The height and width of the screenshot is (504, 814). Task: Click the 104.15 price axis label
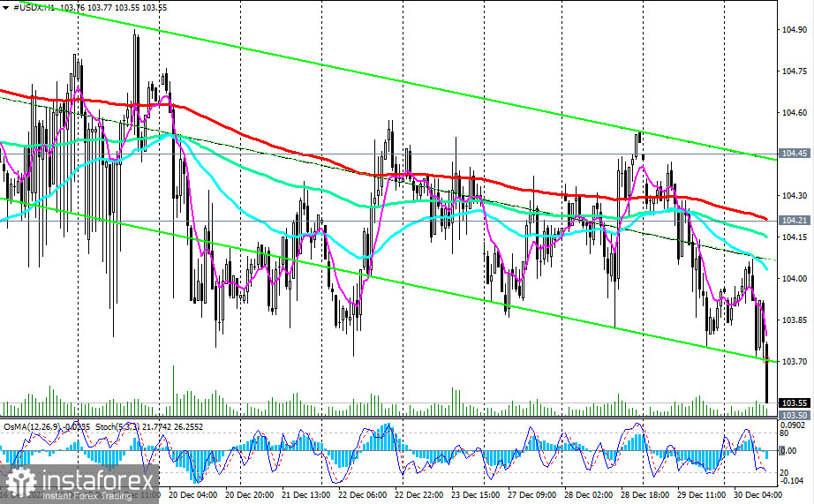pyautogui.click(x=795, y=237)
